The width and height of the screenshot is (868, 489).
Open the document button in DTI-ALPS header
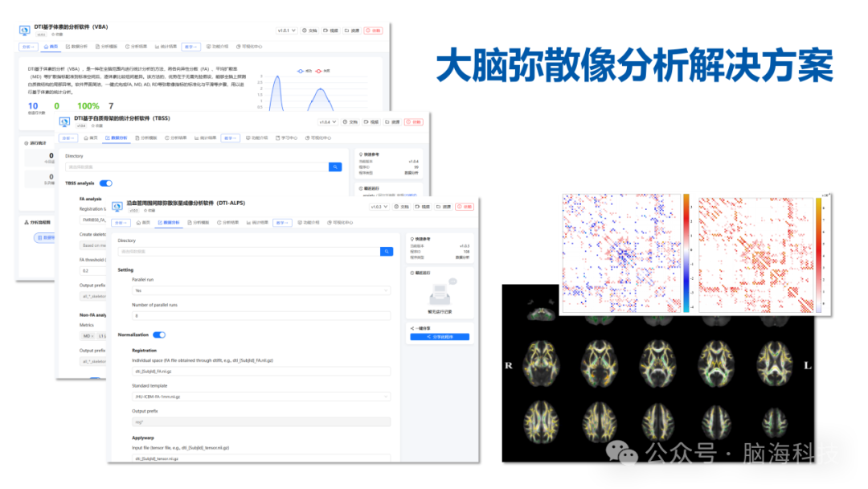pyautogui.click(x=402, y=207)
